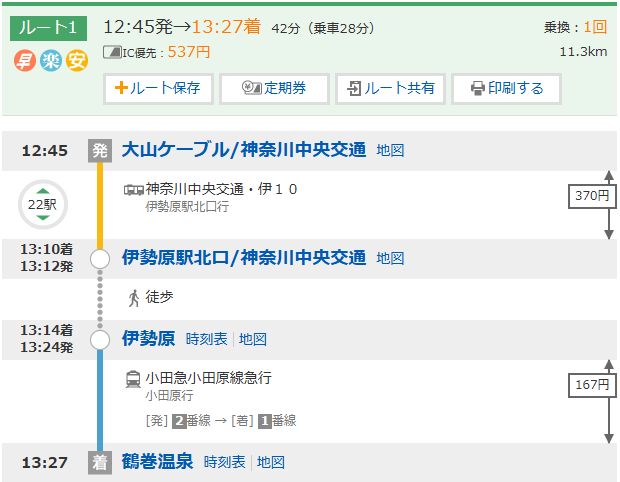View 時刻表 timetable for 伊勢原 station

pyautogui.click(x=206, y=339)
